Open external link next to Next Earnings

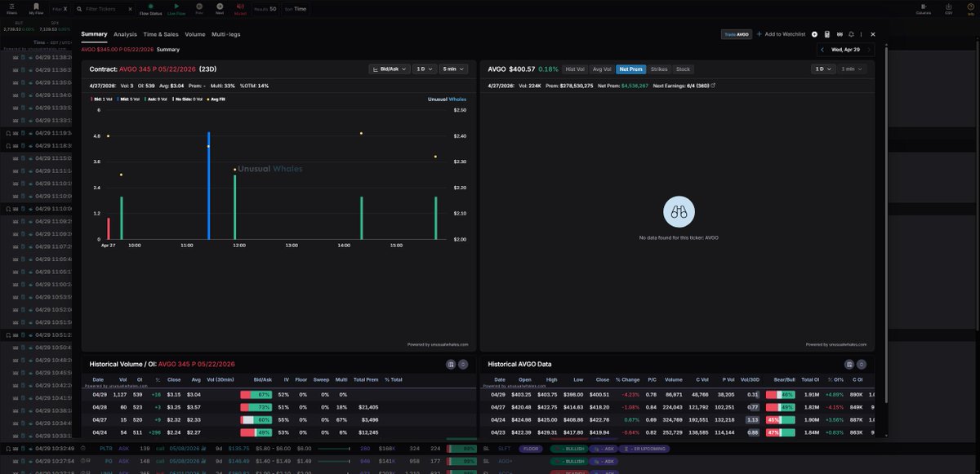click(x=713, y=85)
